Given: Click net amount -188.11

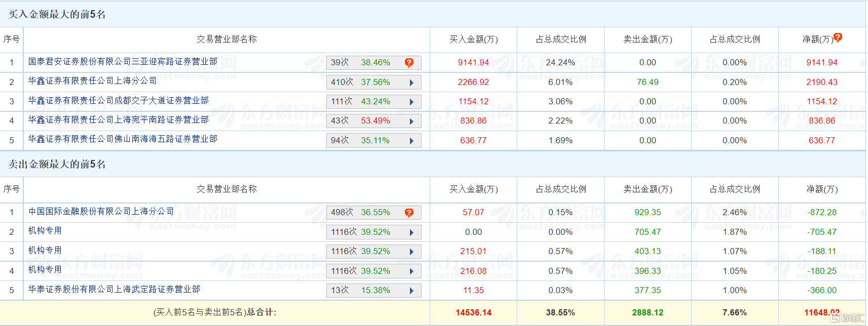Looking at the screenshot, I should click(x=822, y=251).
